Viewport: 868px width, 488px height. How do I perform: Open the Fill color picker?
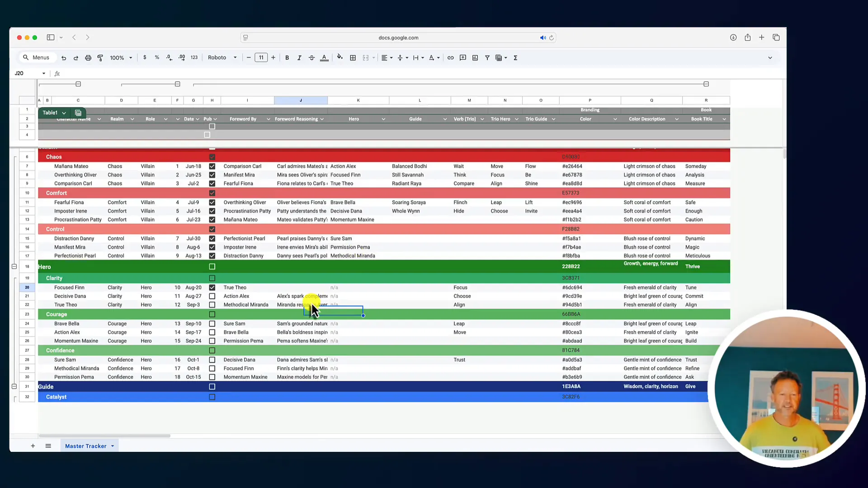pyautogui.click(x=340, y=57)
